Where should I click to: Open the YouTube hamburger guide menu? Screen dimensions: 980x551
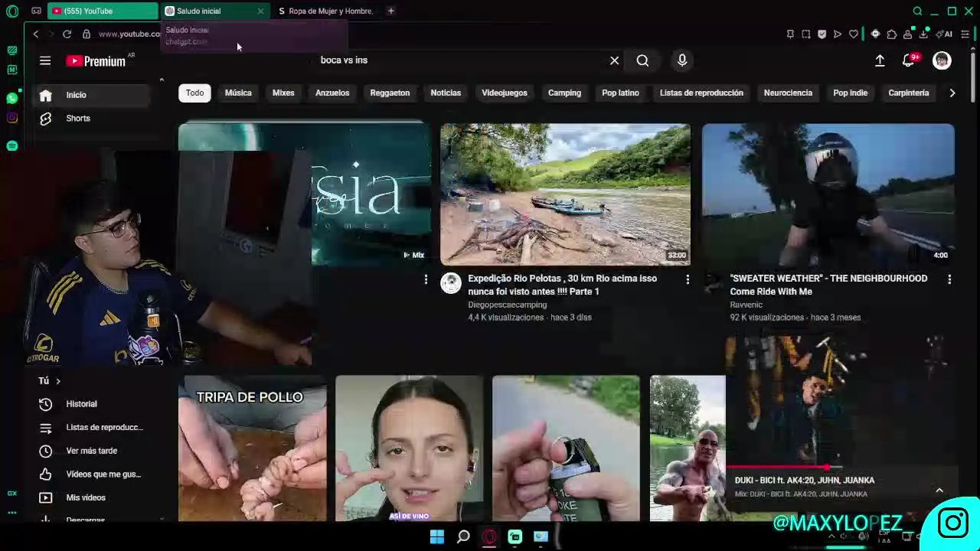point(45,60)
